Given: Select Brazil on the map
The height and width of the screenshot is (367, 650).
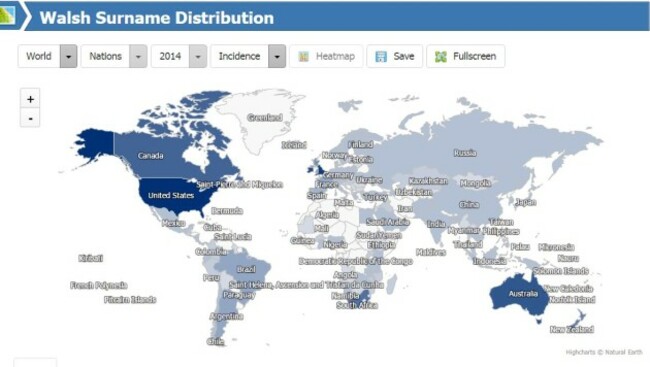Looking at the screenshot, I should (x=246, y=270).
